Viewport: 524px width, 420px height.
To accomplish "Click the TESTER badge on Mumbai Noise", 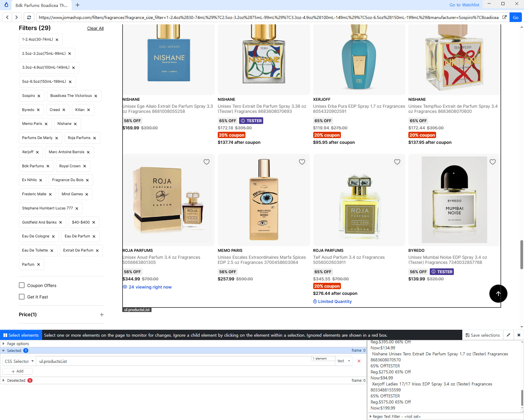I will (442, 272).
